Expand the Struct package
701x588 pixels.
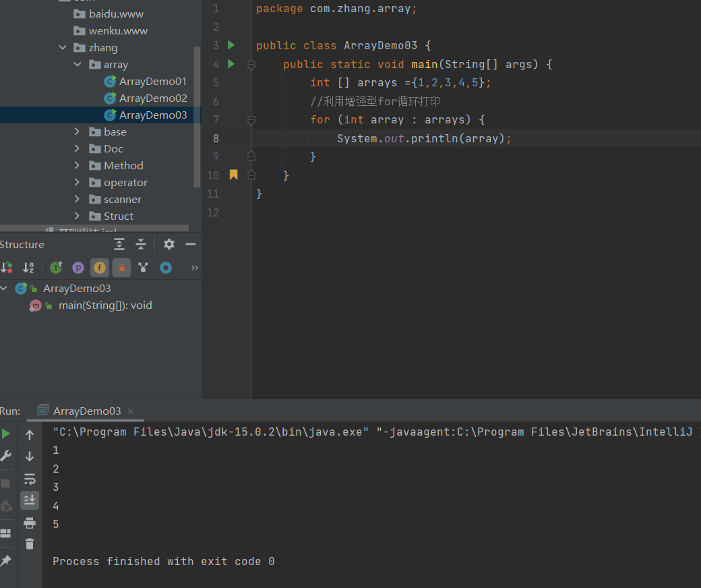77,216
